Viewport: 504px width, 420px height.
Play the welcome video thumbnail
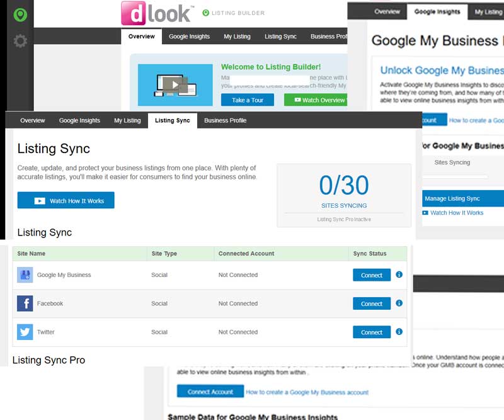coord(175,85)
